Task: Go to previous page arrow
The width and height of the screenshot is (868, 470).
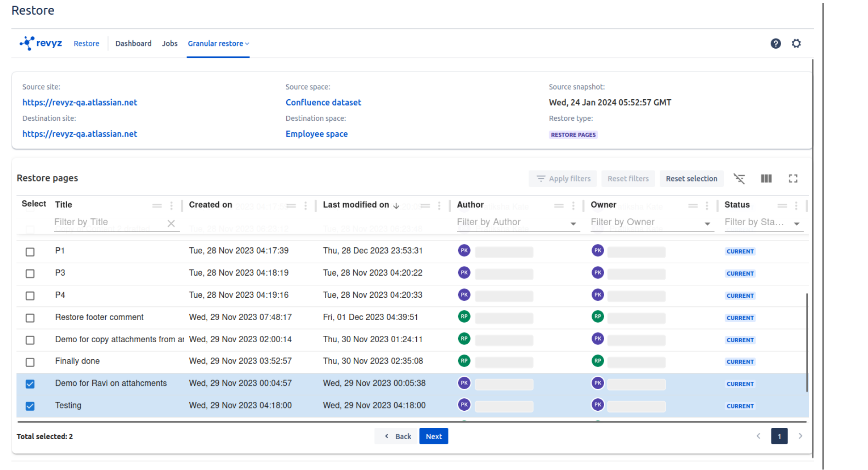Action: 759,436
